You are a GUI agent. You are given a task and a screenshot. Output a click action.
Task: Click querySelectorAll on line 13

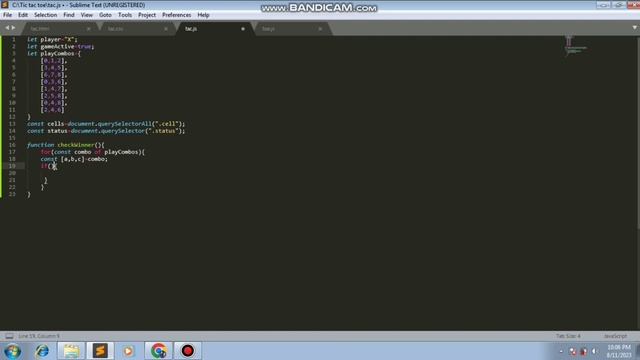coord(124,124)
